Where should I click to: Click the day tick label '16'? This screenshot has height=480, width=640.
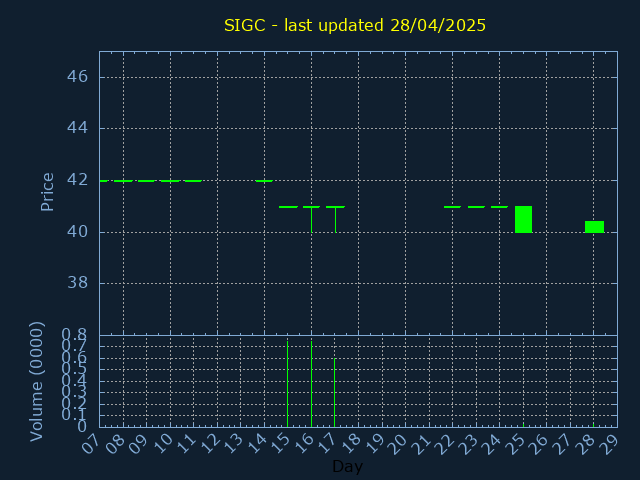click(303, 444)
